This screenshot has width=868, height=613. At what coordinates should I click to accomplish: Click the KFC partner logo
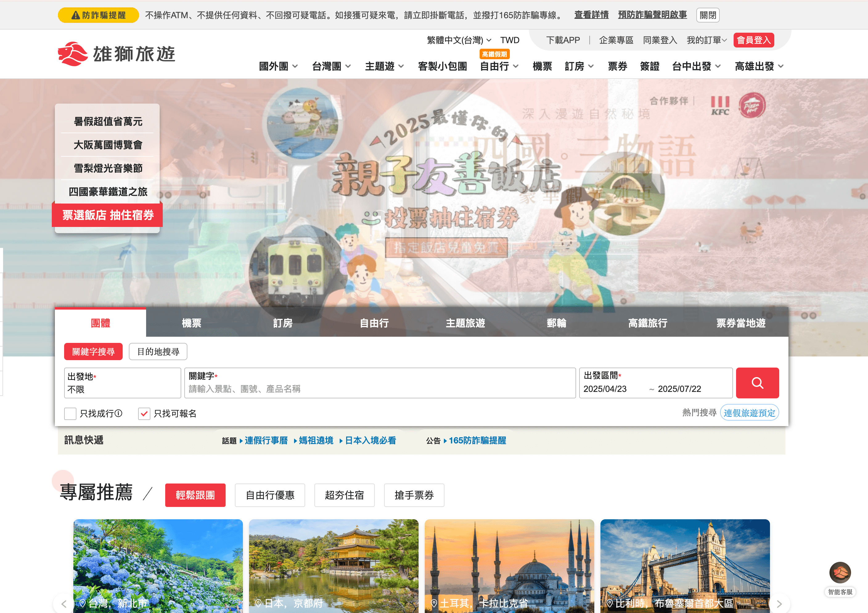[720, 105]
